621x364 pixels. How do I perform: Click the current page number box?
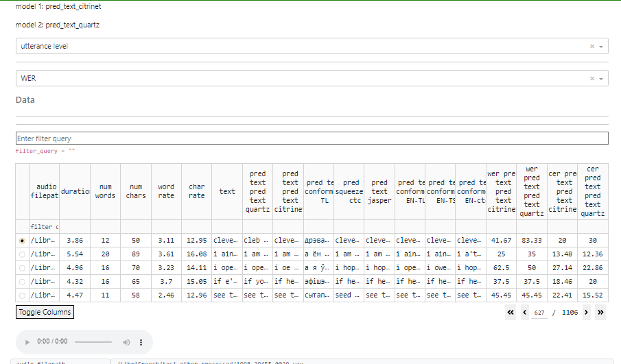point(539,313)
